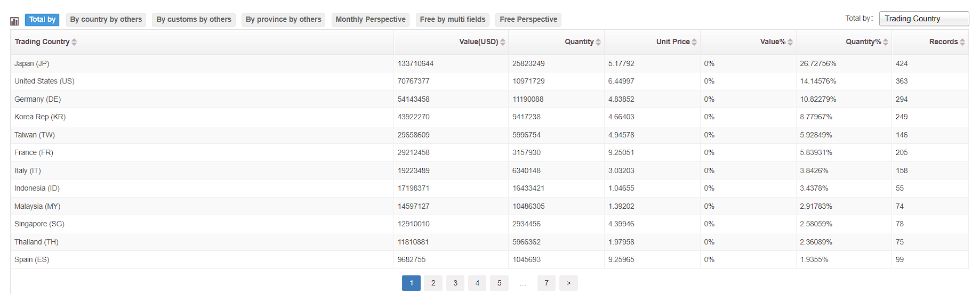Go to page 4
980x294 pixels.
(x=477, y=283)
